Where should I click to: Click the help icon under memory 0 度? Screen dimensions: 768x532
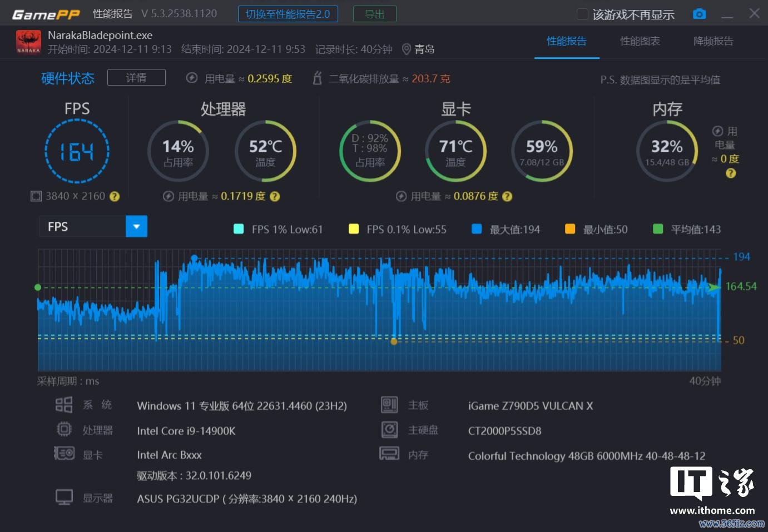(731, 173)
